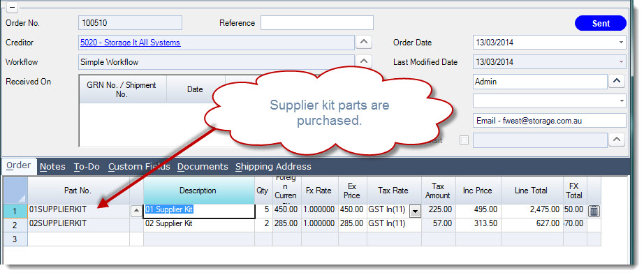This screenshot has width=644, height=275.
Task: Click the Inc Price column header
Action: point(478,191)
